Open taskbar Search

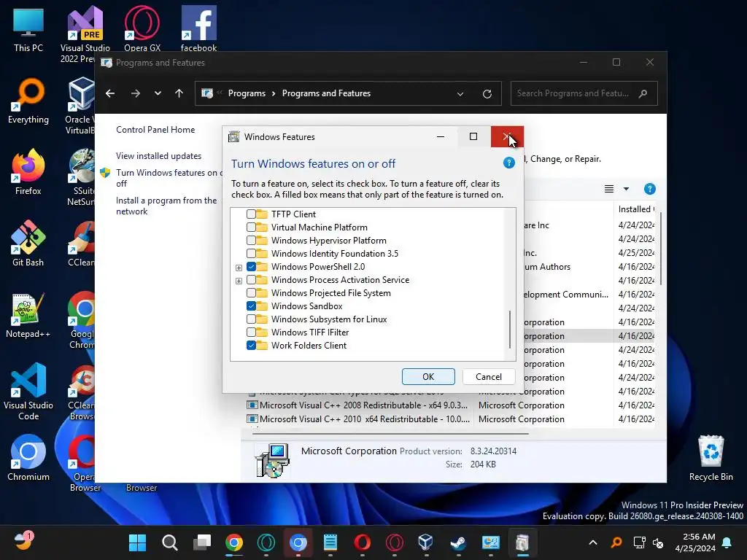(169, 542)
